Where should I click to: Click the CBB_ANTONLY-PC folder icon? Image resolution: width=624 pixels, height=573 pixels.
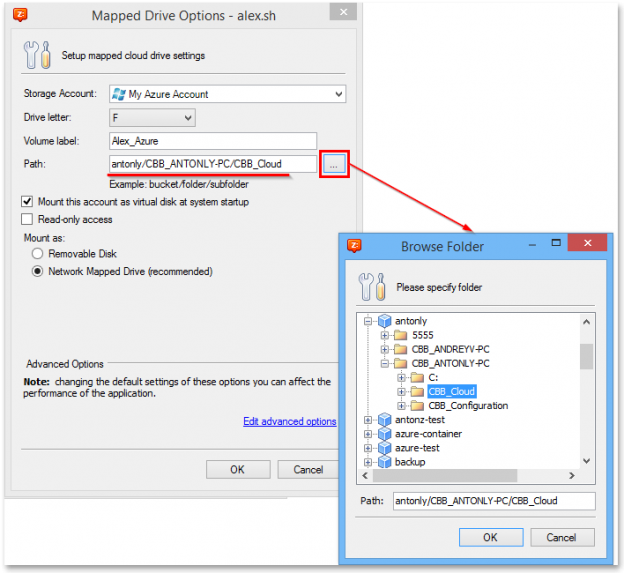[400, 363]
